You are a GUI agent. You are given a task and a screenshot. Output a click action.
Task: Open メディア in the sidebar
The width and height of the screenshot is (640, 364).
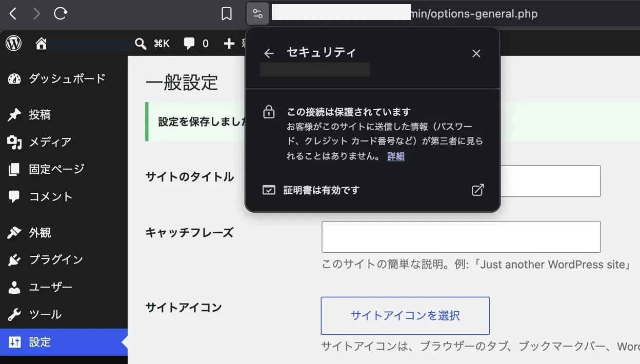[64, 142]
